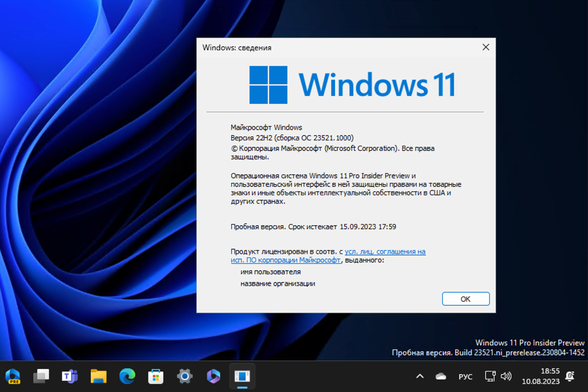This screenshot has width=588, height=392.
Task: Open the Microsoft Store
Action: (x=155, y=376)
